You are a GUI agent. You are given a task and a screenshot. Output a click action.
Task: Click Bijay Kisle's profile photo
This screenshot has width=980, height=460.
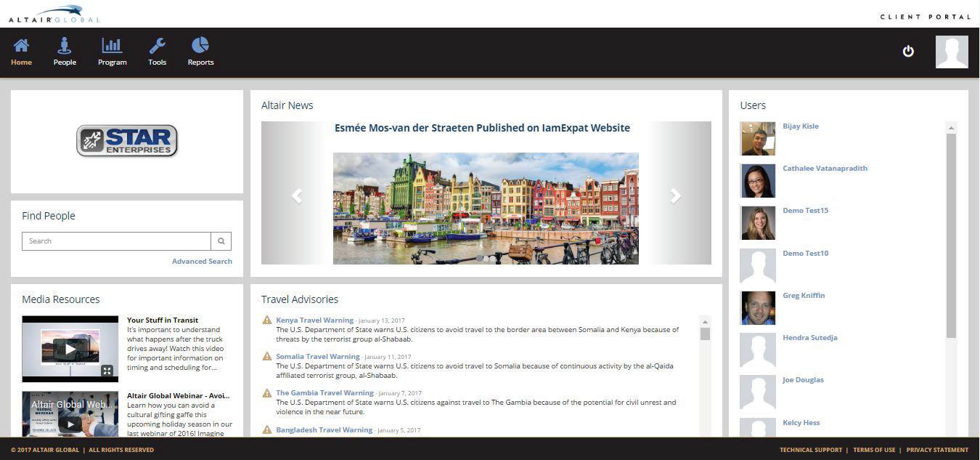tap(758, 138)
